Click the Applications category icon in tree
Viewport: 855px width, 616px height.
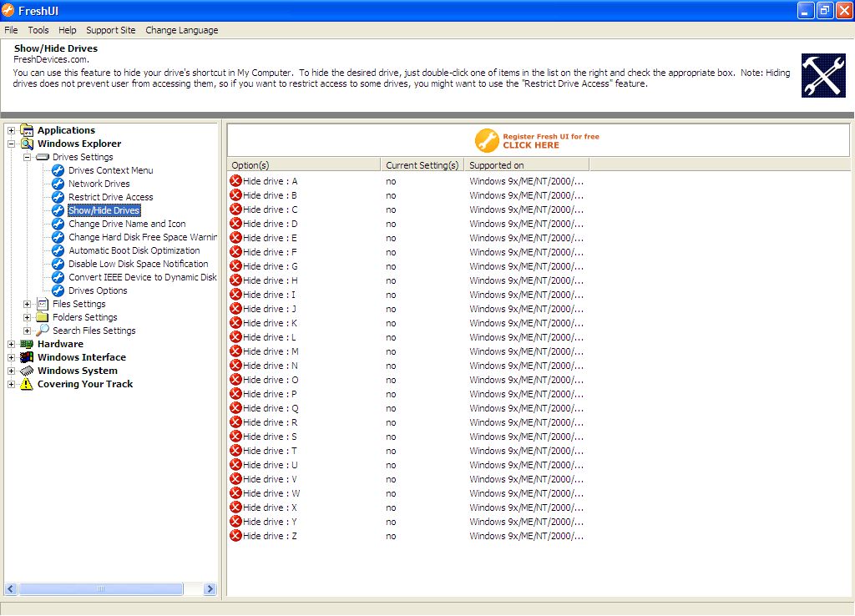27,130
